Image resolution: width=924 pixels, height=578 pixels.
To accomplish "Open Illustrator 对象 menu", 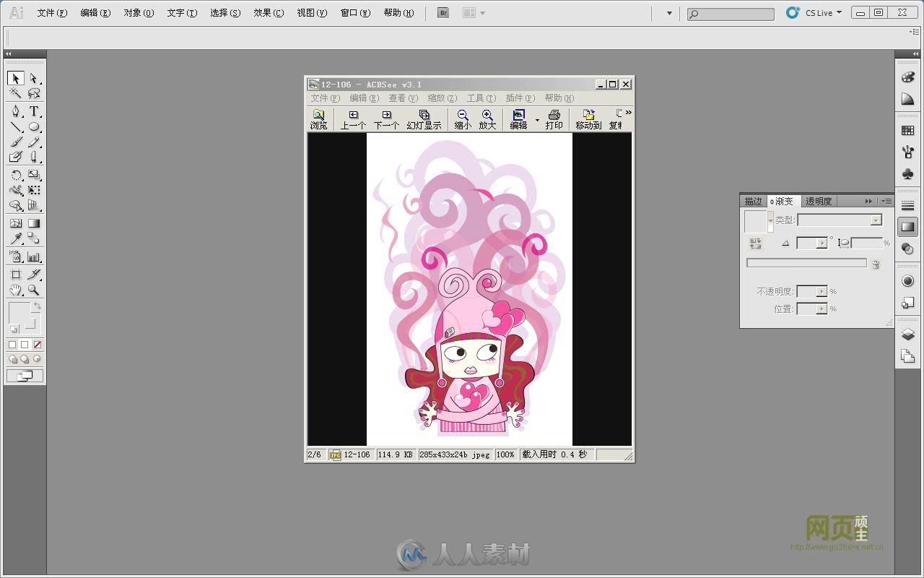I will click(x=139, y=13).
